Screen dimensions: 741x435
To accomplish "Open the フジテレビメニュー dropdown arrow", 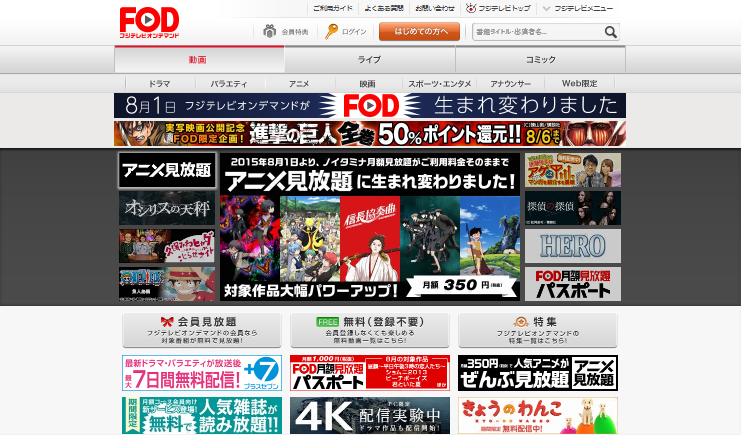I will tap(546, 9).
